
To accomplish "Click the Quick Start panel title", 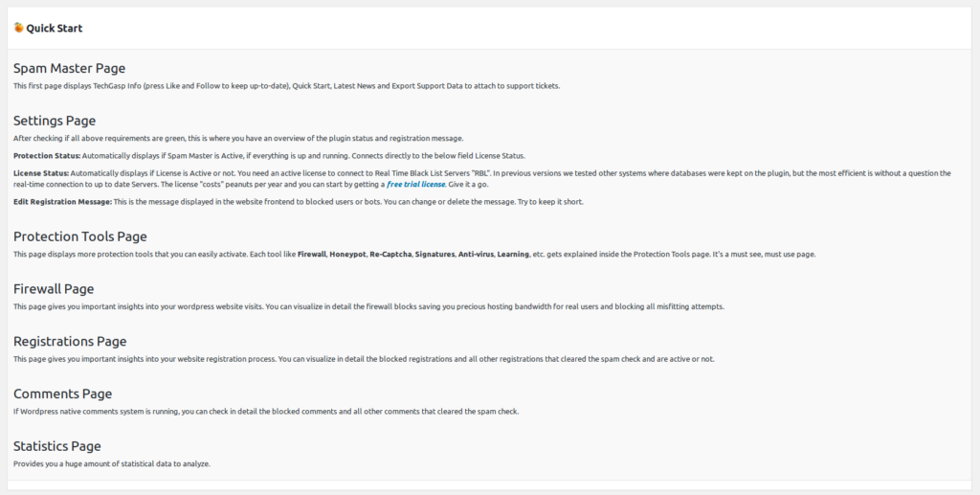I will pyautogui.click(x=55, y=29).
